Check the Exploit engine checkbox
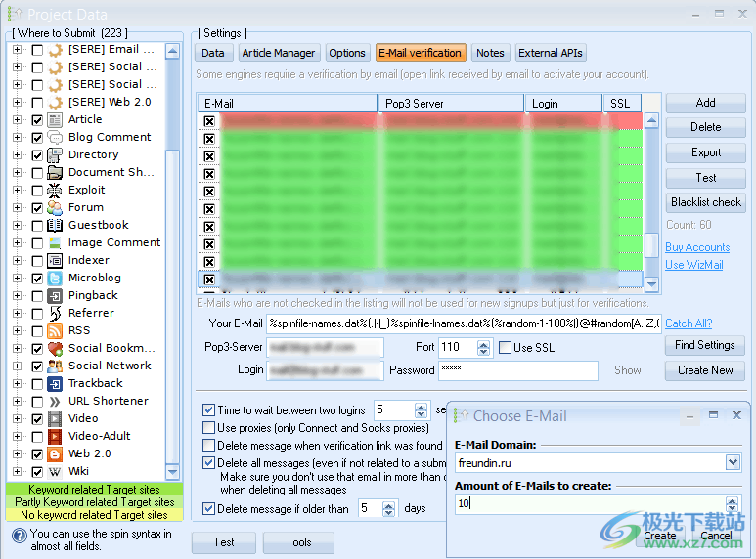This screenshot has height=559, width=756. (37, 191)
